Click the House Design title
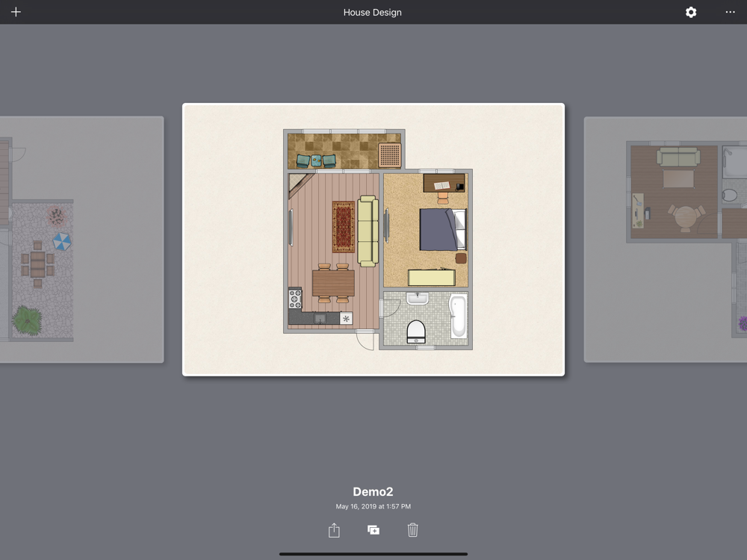The image size is (747, 560). click(373, 13)
